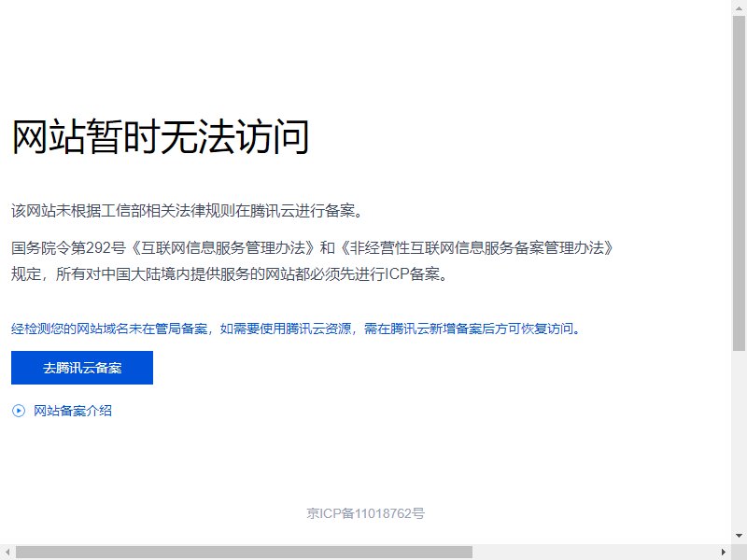Click the horizontal scrollbar right arrow
Image resolution: width=747 pixels, height=560 pixels.
(724, 553)
